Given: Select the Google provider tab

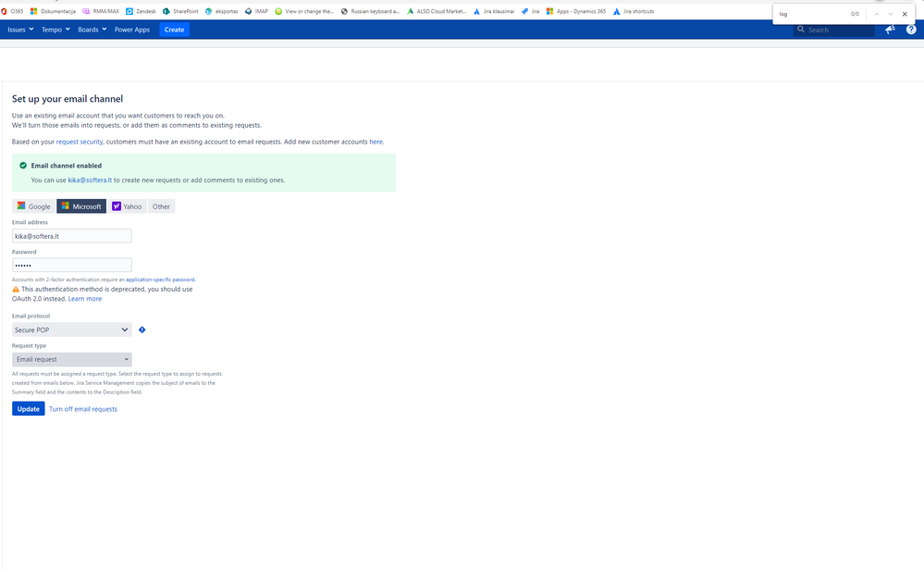Looking at the screenshot, I should (x=33, y=206).
